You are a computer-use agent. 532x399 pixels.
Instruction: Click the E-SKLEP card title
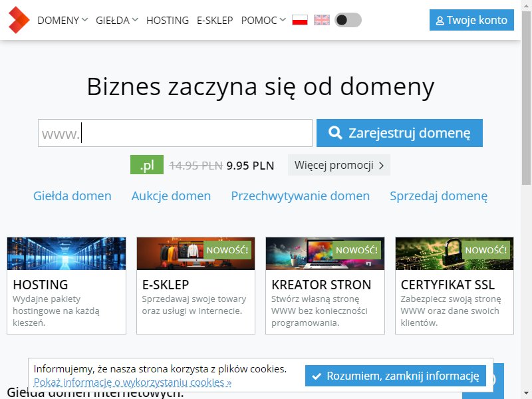click(x=166, y=285)
